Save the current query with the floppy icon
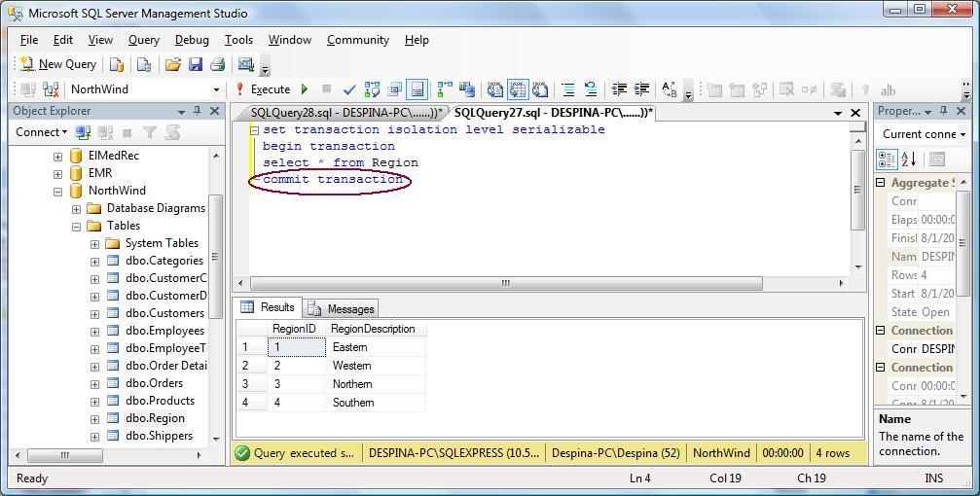The width and height of the screenshot is (980, 496). coord(195,64)
